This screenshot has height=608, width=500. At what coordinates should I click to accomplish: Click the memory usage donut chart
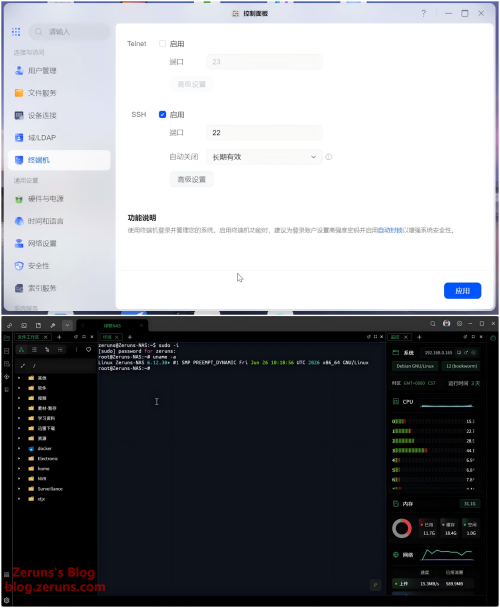402,528
